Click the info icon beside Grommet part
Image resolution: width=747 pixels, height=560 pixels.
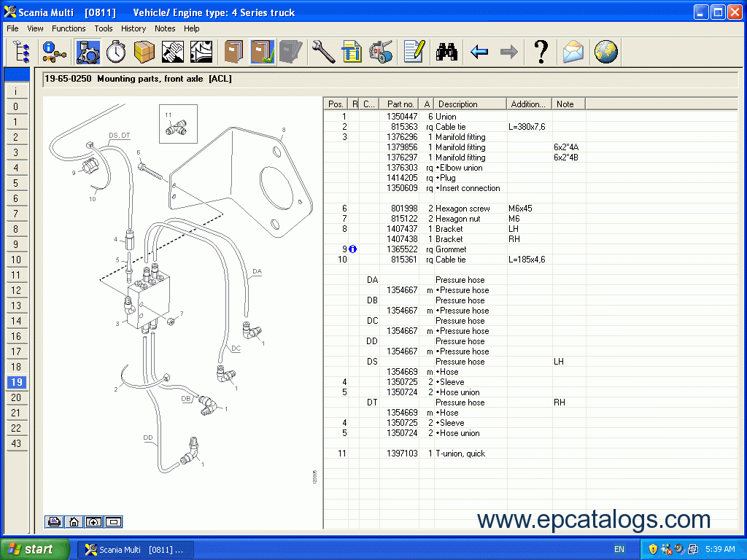tap(352, 249)
